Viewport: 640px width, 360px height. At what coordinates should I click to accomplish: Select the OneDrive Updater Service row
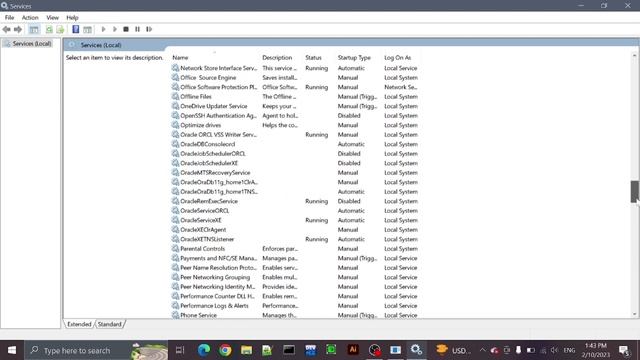(x=296, y=106)
